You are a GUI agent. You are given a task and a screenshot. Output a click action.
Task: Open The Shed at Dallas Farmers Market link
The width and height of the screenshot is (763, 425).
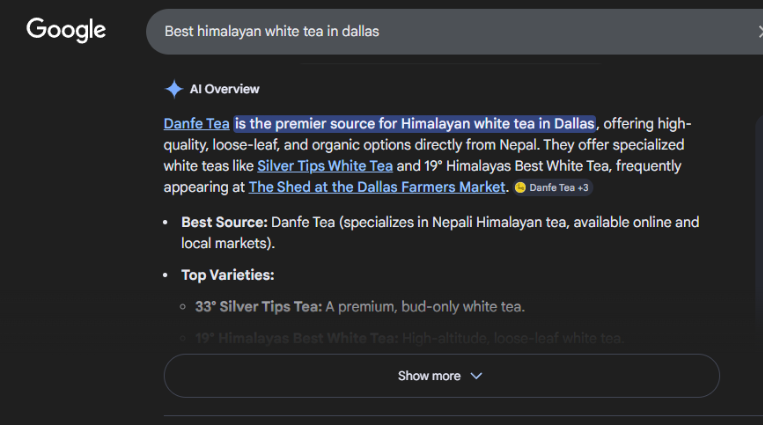(x=377, y=187)
